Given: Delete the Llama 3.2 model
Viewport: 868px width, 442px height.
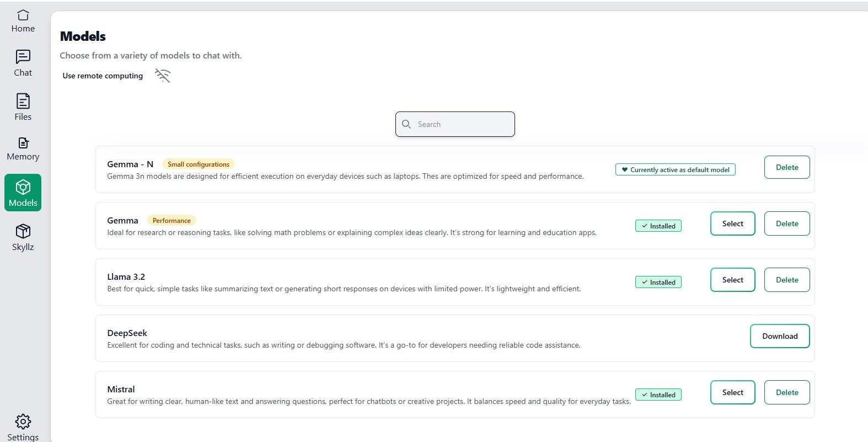Looking at the screenshot, I should 787,280.
